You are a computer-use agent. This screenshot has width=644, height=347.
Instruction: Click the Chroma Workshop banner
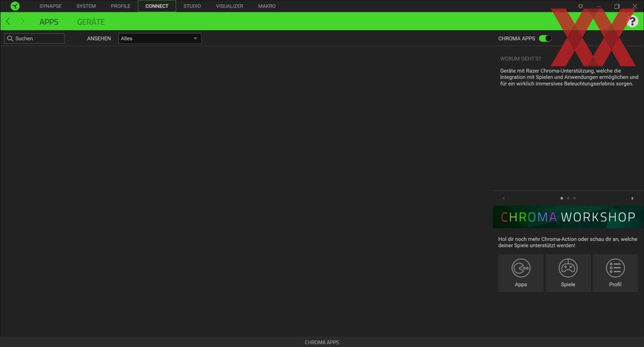pos(568,217)
